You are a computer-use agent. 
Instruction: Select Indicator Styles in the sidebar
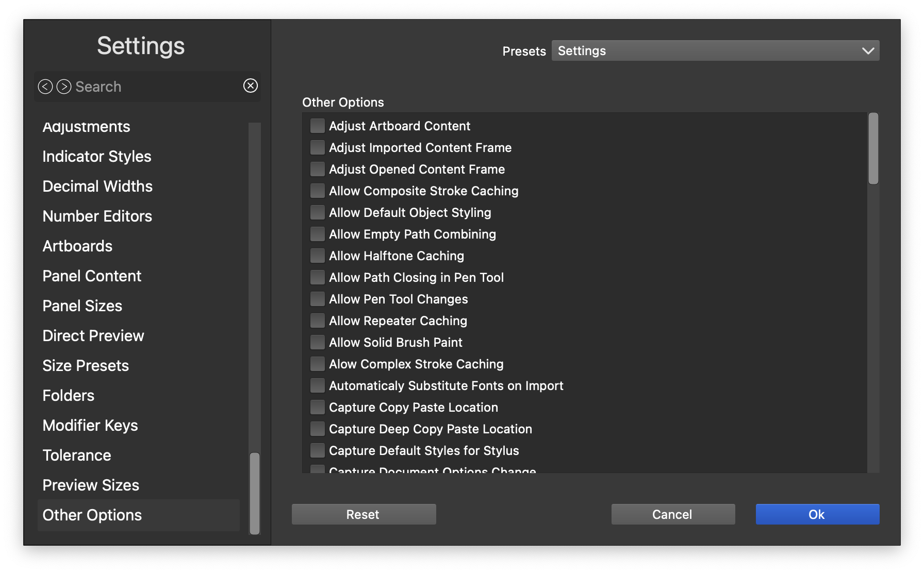(x=97, y=157)
